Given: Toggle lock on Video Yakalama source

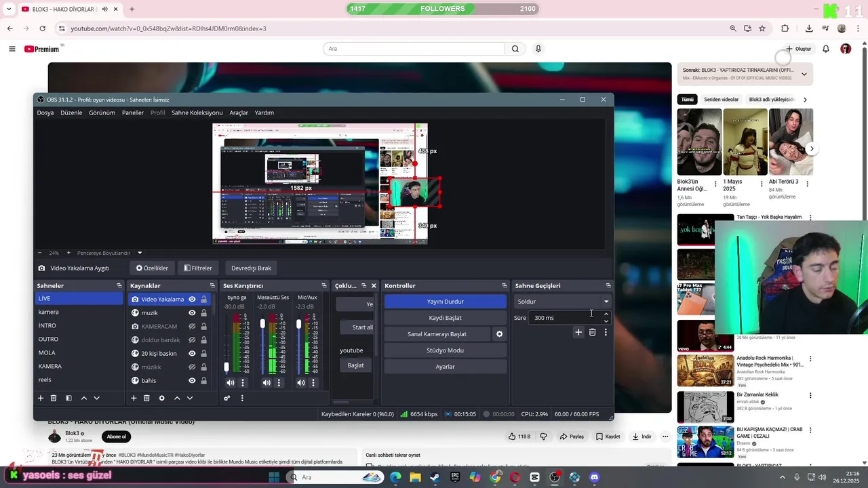Looking at the screenshot, I should pyautogui.click(x=203, y=299).
